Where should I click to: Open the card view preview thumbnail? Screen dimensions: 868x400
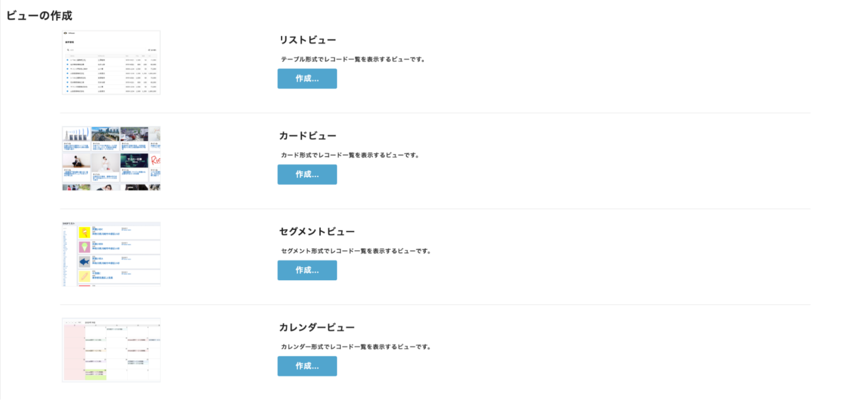111,158
